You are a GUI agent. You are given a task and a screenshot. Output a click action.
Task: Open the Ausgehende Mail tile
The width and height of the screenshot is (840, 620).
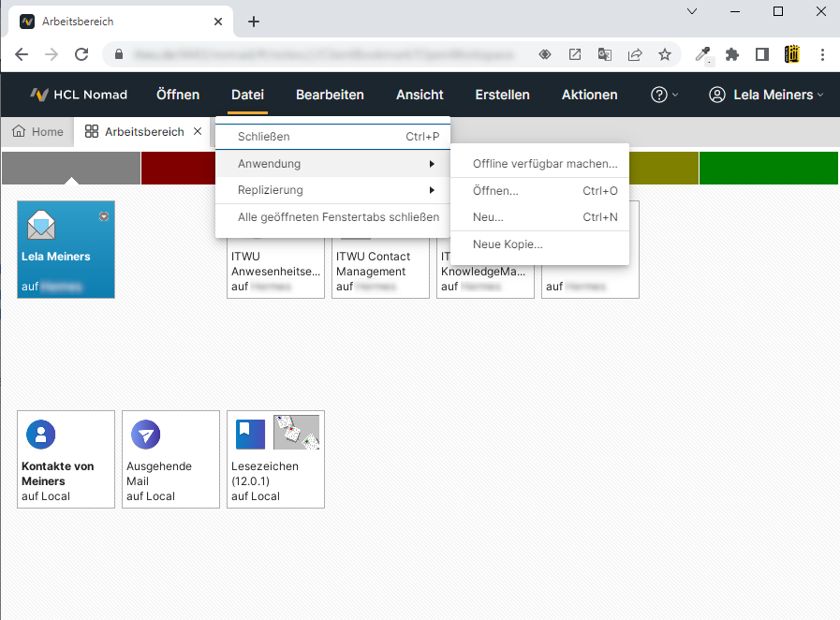pyautogui.click(x=170, y=459)
